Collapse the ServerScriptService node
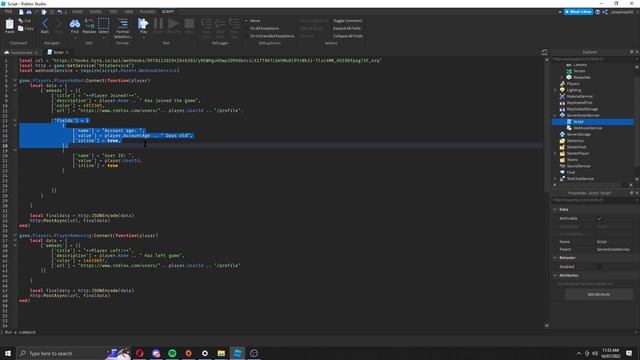The height and width of the screenshot is (360, 640). (x=555, y=116)
